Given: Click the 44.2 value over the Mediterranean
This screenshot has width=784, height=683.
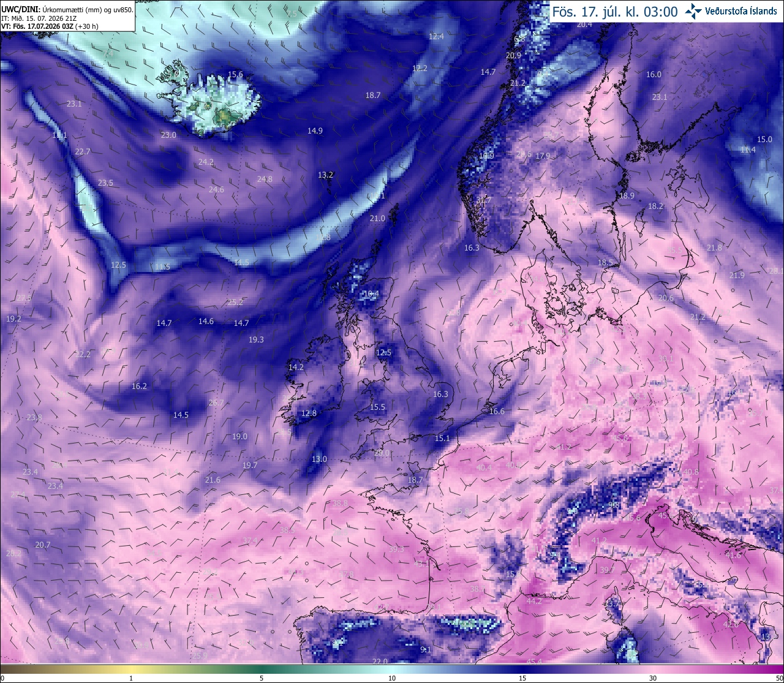Looking at the screenshot, I should click(534, 602).
